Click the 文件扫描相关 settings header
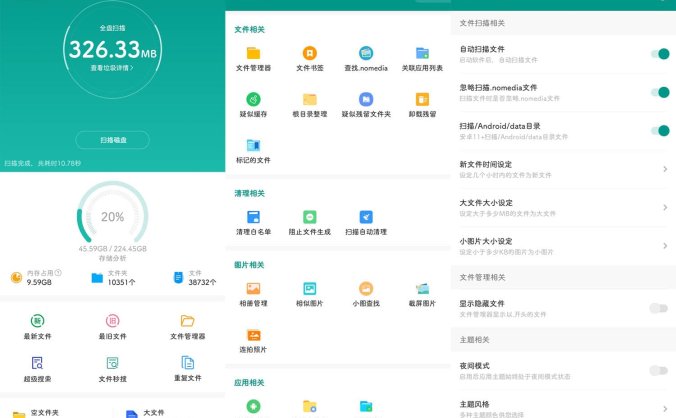This screenshot has height=418, width=676. pyautogui.click(x=482, y=23)
